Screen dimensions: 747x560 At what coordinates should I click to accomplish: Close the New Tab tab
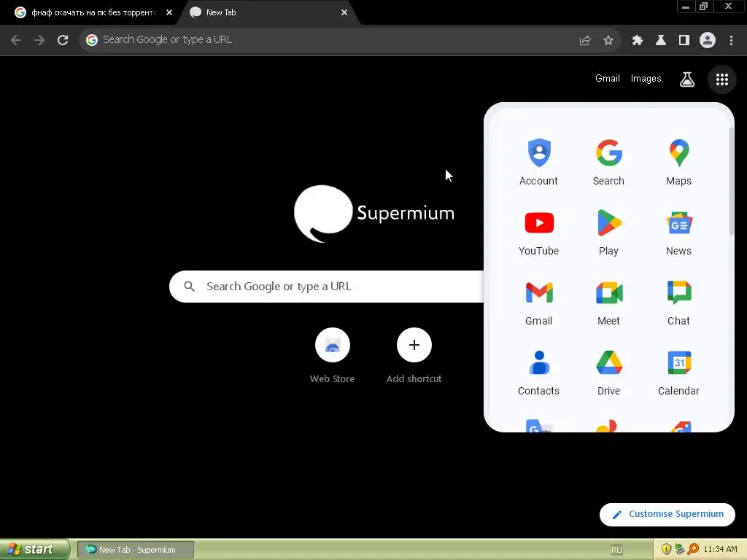pos(344,13)
